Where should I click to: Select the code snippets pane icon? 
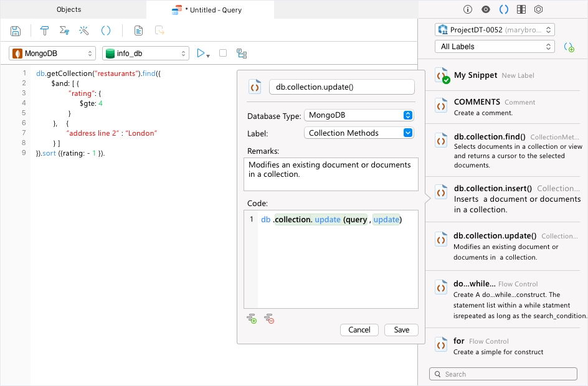(x=504, y=9)
